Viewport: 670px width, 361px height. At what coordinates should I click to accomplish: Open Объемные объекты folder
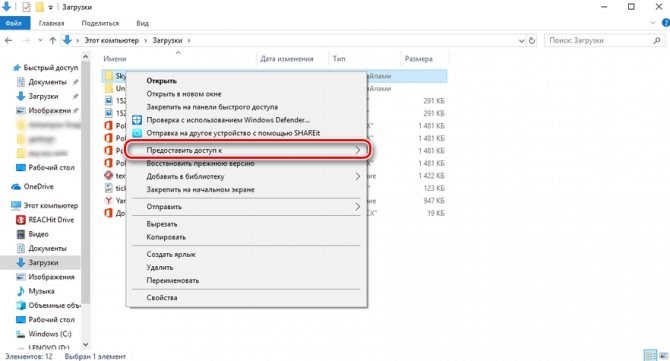54,305
